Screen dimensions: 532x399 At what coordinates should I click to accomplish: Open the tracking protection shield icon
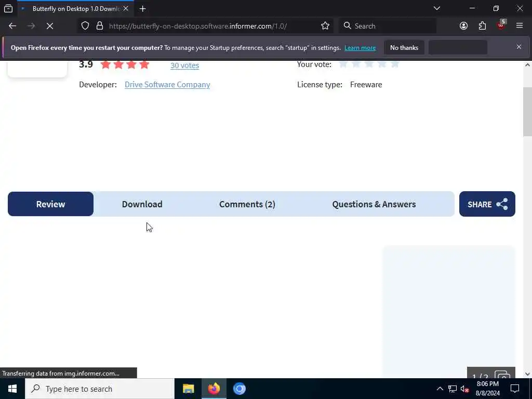(85, 26)
